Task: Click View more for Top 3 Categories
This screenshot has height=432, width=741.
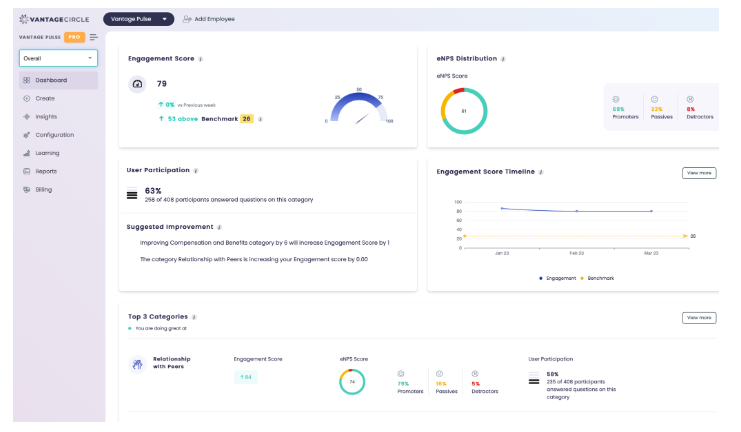Action: click(x=699, y=318)
